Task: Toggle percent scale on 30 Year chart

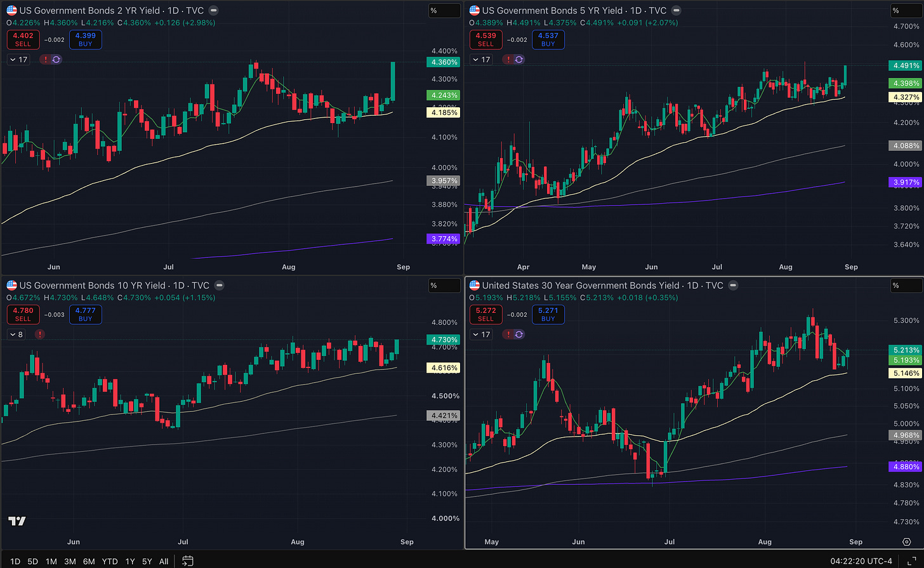Action: pos(906,286)
